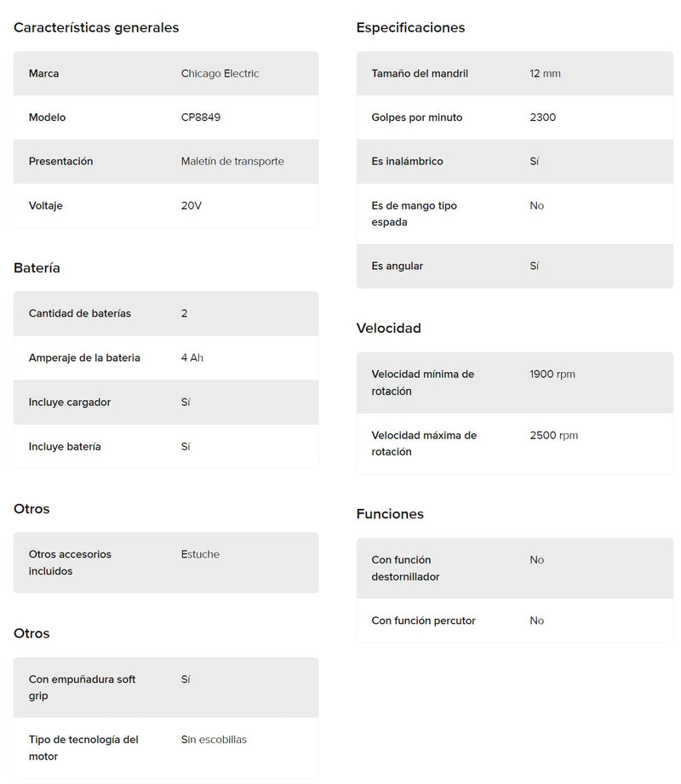This screenshot has width=681, height=784.
Task: Click the Sin escobillas motor value
Action: [214, 740]
